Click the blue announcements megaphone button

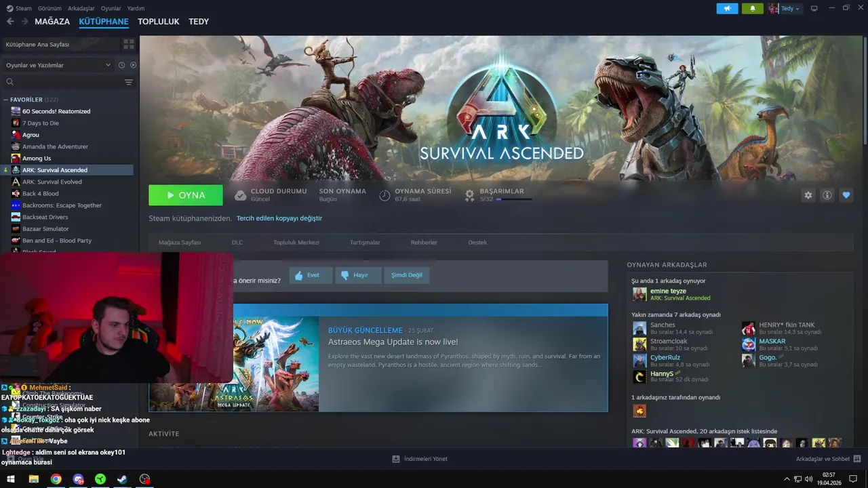[x=727, y=8]
